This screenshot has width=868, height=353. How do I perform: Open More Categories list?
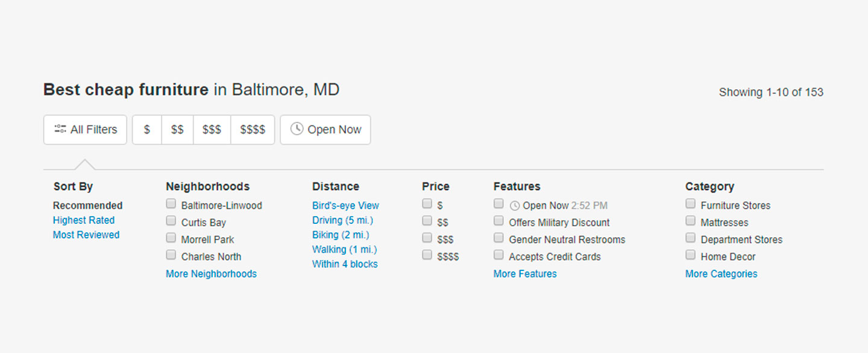[721, 274]
